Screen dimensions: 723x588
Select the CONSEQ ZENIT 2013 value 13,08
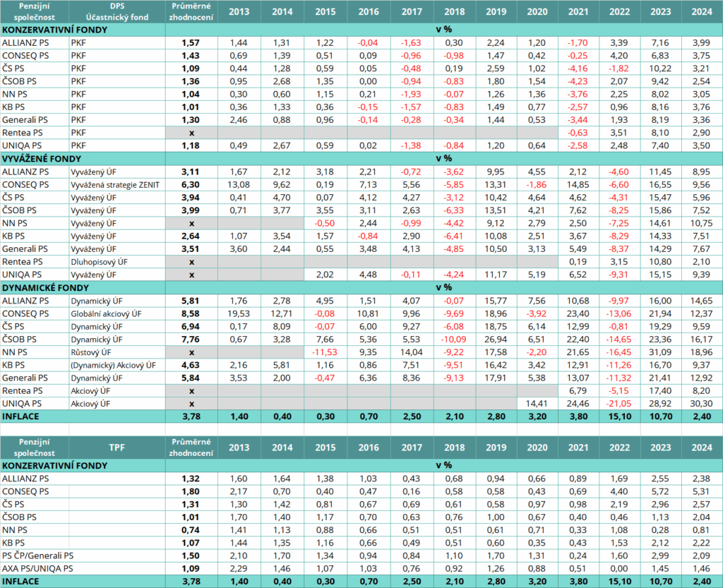(239, 185)
